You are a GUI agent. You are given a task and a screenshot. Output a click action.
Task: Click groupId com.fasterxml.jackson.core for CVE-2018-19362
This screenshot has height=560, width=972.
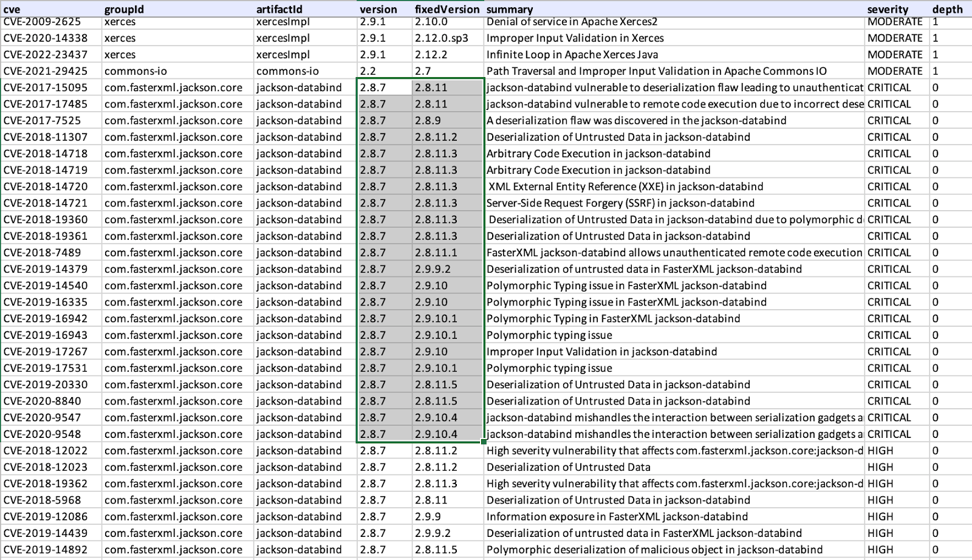pos(178,483)
